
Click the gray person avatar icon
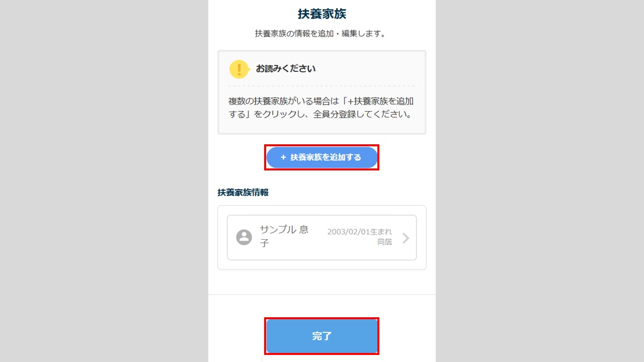click(244, 237)
